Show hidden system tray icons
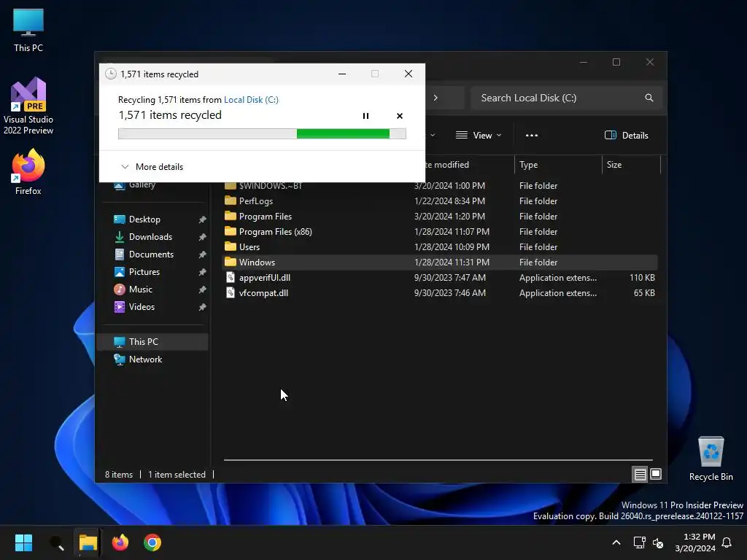 [x=616, y=542]
